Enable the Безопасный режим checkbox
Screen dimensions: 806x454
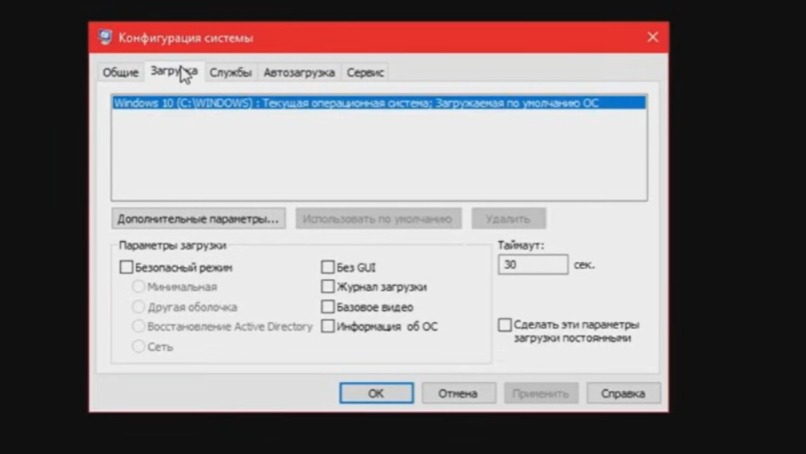coord(127,268)
